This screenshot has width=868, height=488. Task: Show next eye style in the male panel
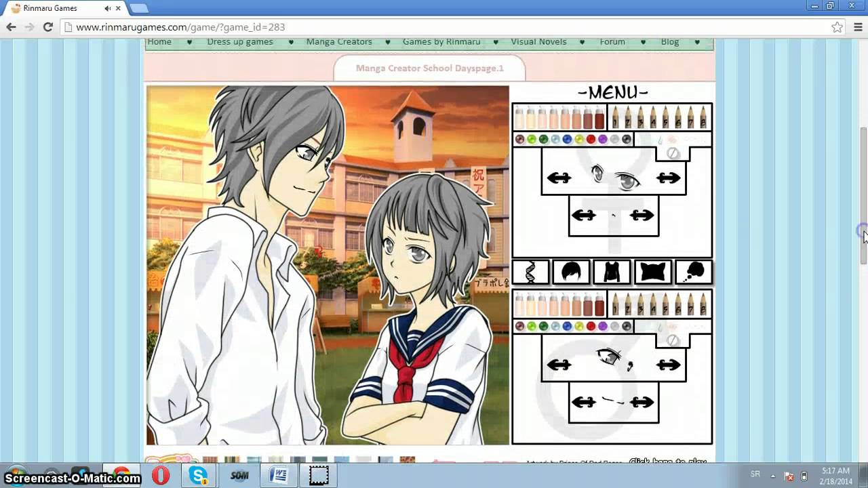click(669, 365)
